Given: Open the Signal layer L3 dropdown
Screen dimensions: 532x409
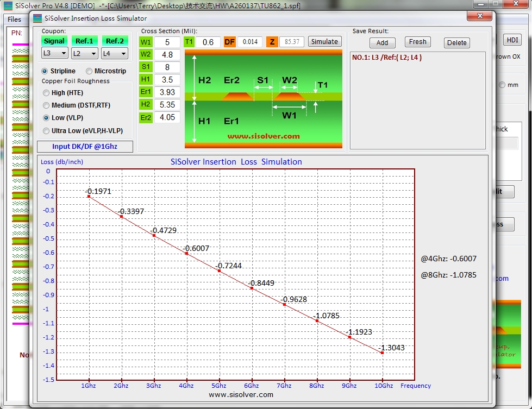Looking at the screenshot, I should click(x=54, y=53).
